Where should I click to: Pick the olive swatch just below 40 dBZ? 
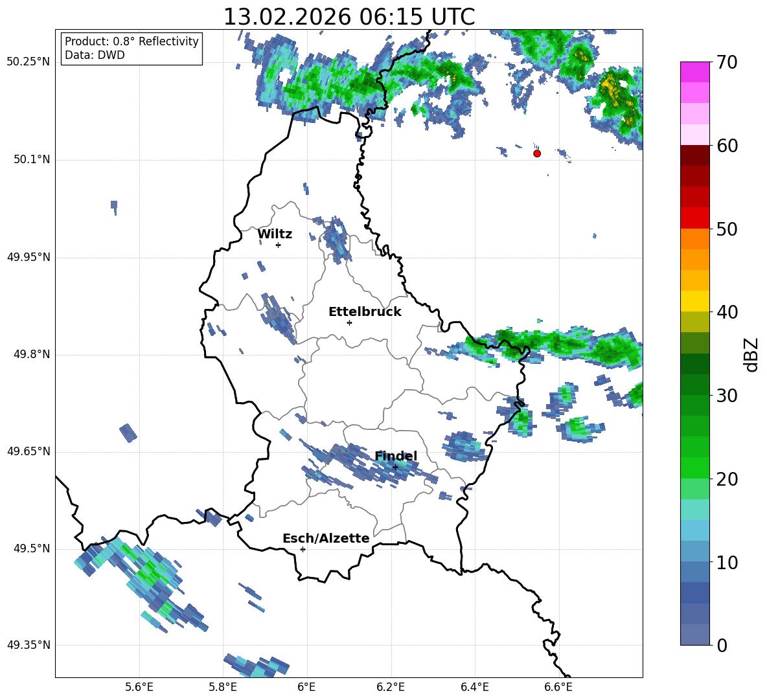coord(694,322)
